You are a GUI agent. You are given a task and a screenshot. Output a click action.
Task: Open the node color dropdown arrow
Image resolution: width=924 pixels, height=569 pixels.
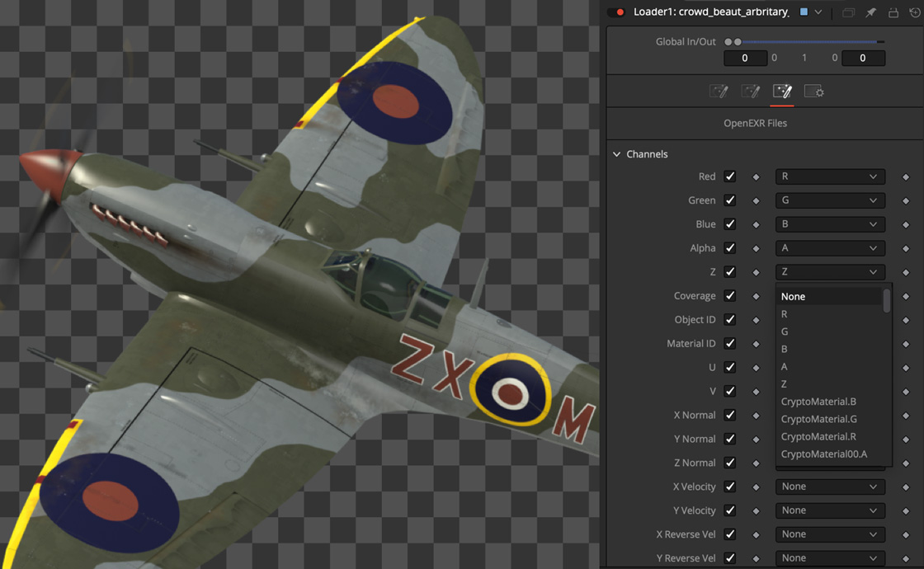(x=818, y=12)
